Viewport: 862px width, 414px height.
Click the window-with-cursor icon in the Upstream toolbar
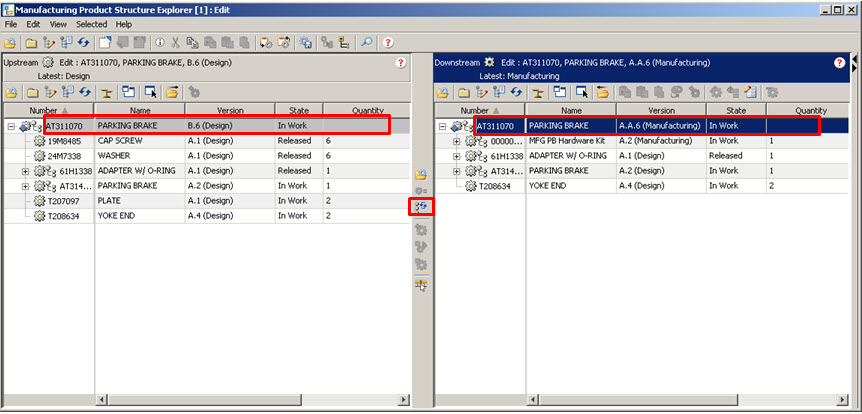coord(151,92)
